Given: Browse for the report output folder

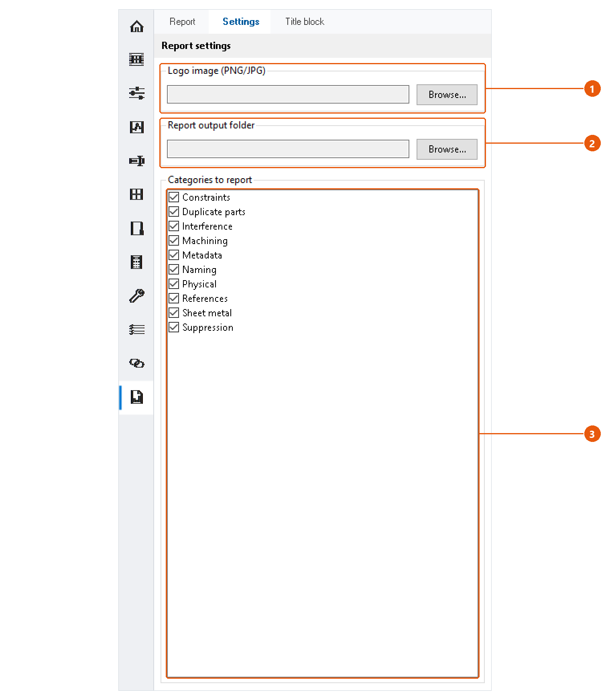Looking at the screenshot, I should tap(447, 149).
